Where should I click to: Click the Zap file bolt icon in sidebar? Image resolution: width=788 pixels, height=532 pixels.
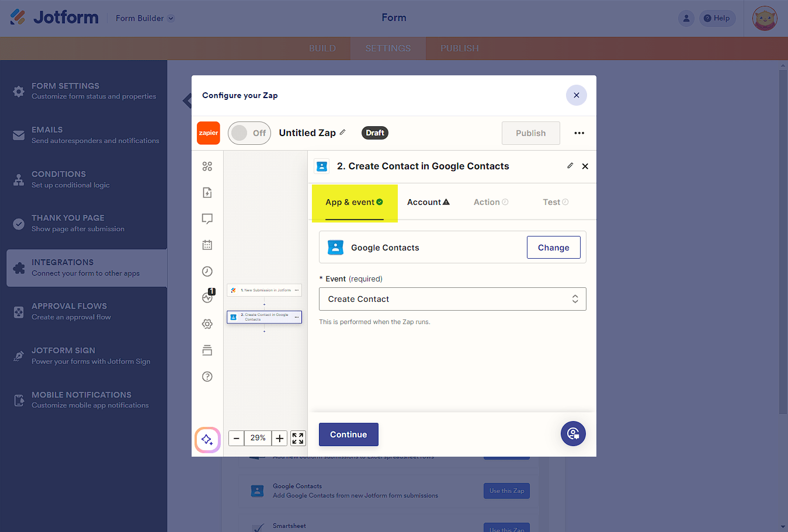tap(207, 193)
